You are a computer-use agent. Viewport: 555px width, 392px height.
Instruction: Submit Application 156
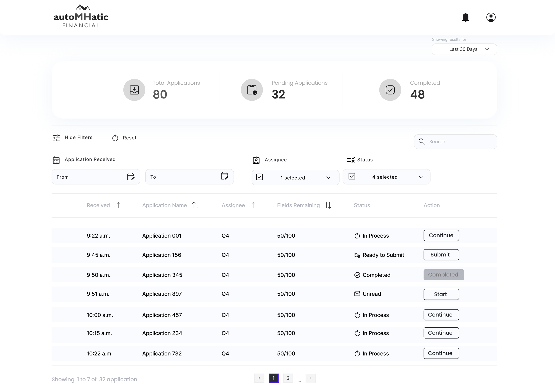coord(441,255)
